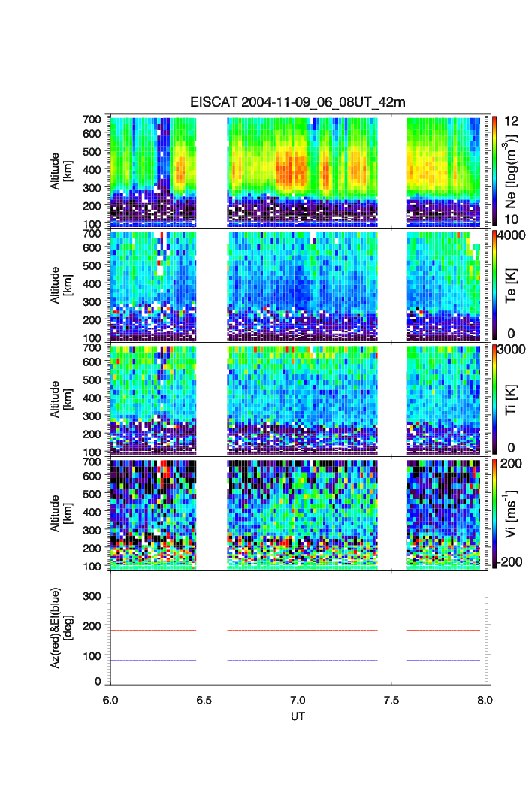This screenshot has height=799, width=532.
Task: Click the EISCAT 2004-11-09 plot title
Action: tap(298, 103)
